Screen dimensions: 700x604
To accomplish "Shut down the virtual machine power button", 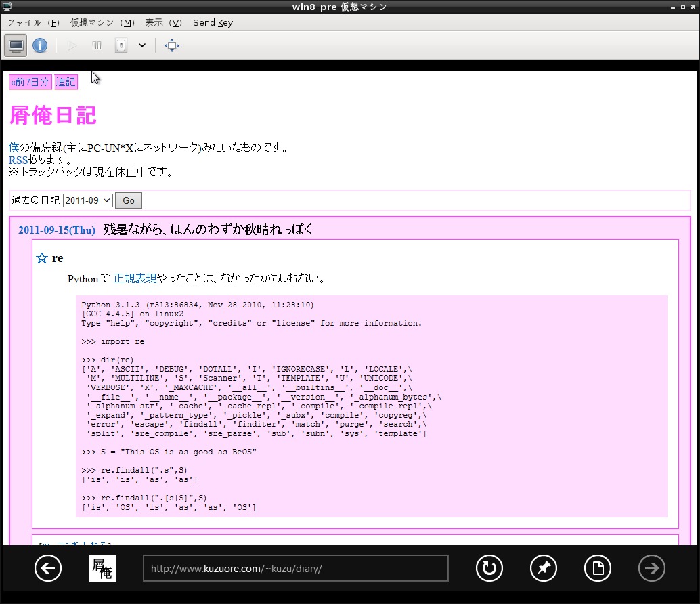I will pos(121,45).
